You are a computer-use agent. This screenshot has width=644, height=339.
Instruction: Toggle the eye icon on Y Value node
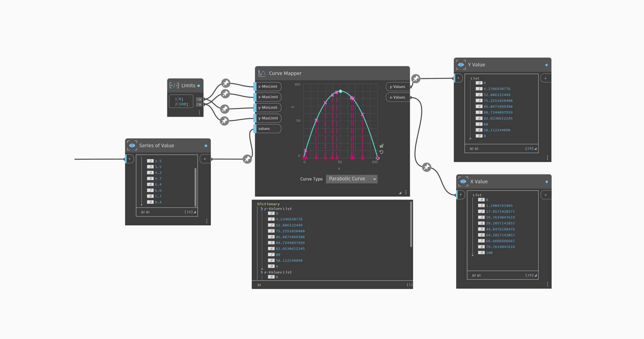(x=461, y=65)
